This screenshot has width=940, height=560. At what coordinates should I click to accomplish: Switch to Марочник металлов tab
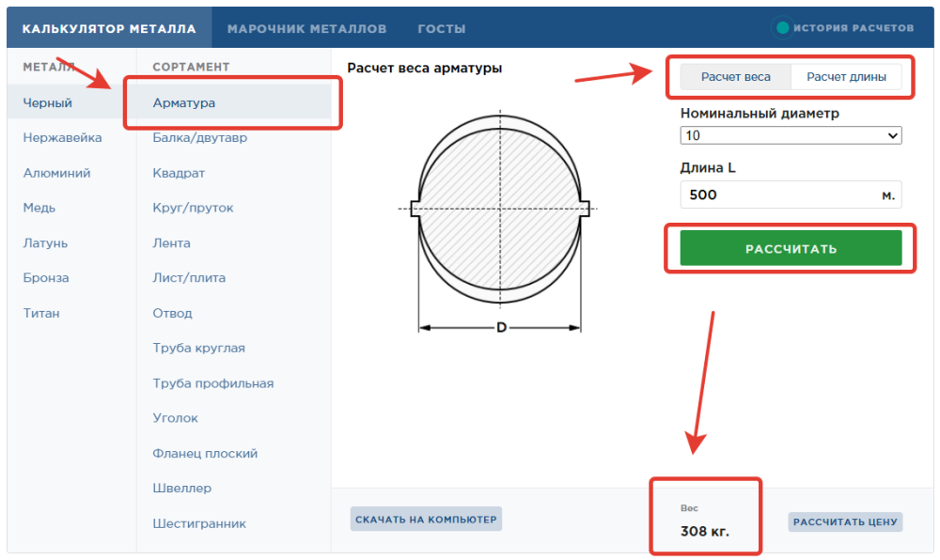point(307,28)
